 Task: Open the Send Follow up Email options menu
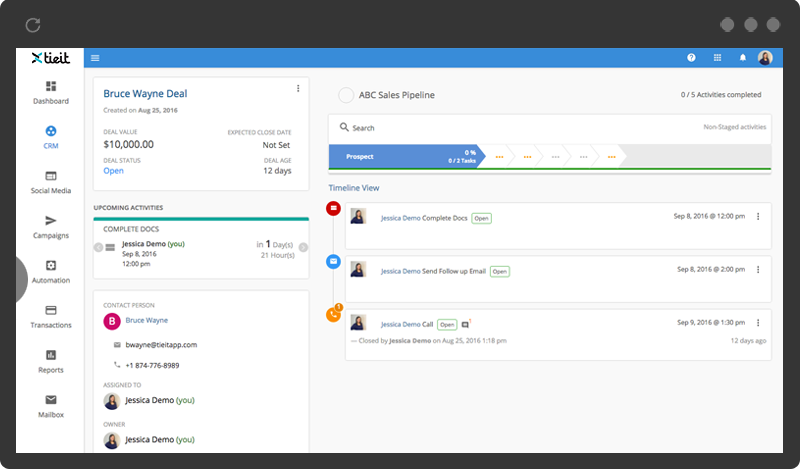[x=757, y=270]
